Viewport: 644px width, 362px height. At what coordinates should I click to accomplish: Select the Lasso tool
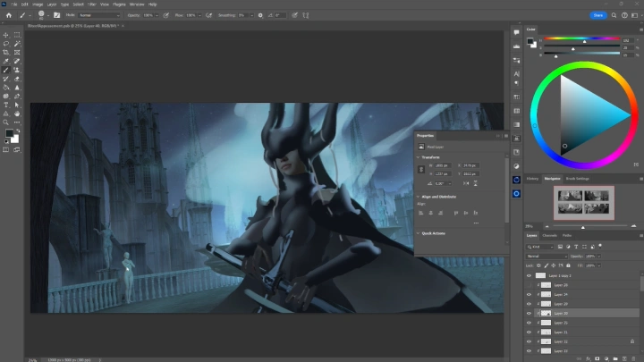pyautogui.click(x=5, y=44)
